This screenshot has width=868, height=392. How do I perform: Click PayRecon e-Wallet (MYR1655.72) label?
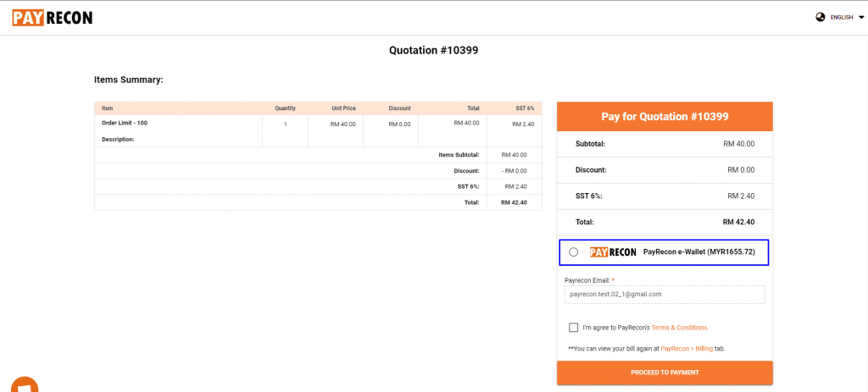(698, 252)
